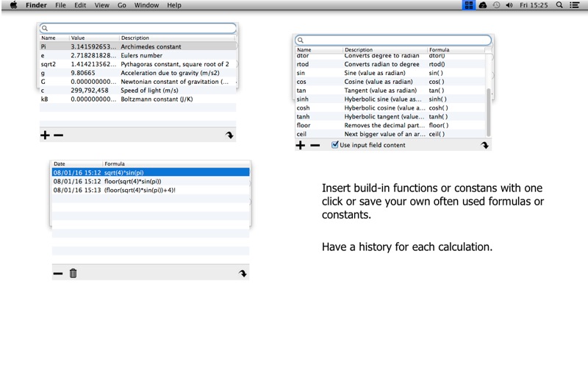Select the cosh function row
Viewport: 588px width, 368px height.
[390, 107]
